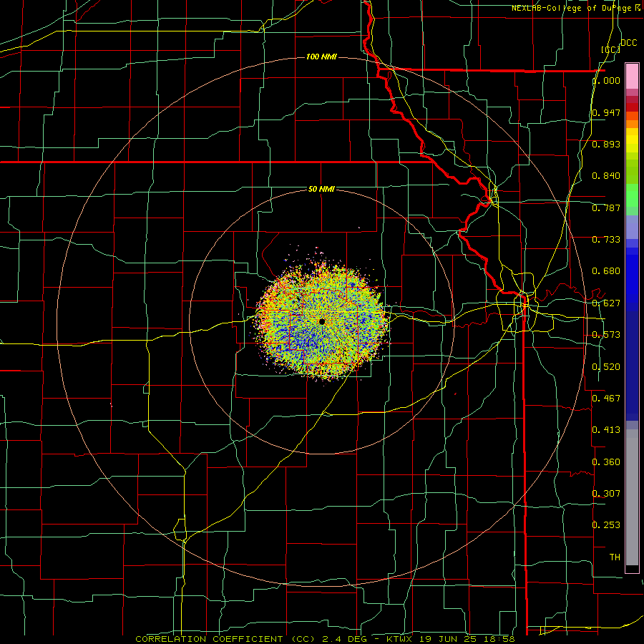Click the 0.467 scale value
644x644 pixels.
point(606,399)
